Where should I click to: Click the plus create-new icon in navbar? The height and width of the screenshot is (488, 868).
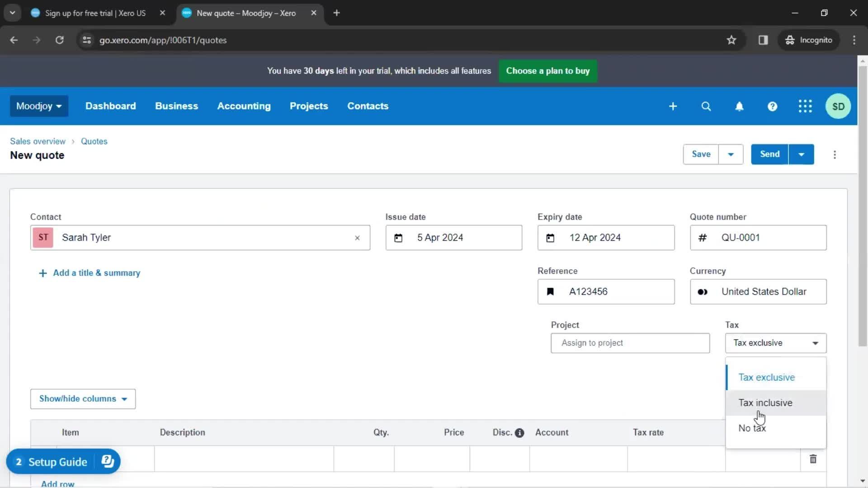click(x=673, y=106)
